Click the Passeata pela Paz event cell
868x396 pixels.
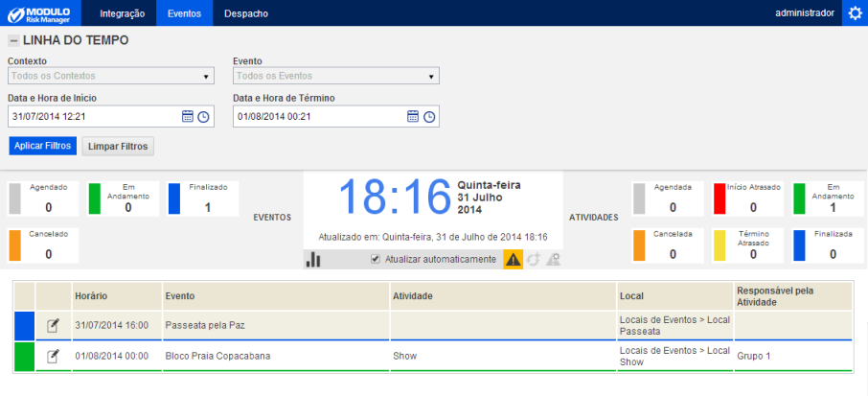[276, 326]
